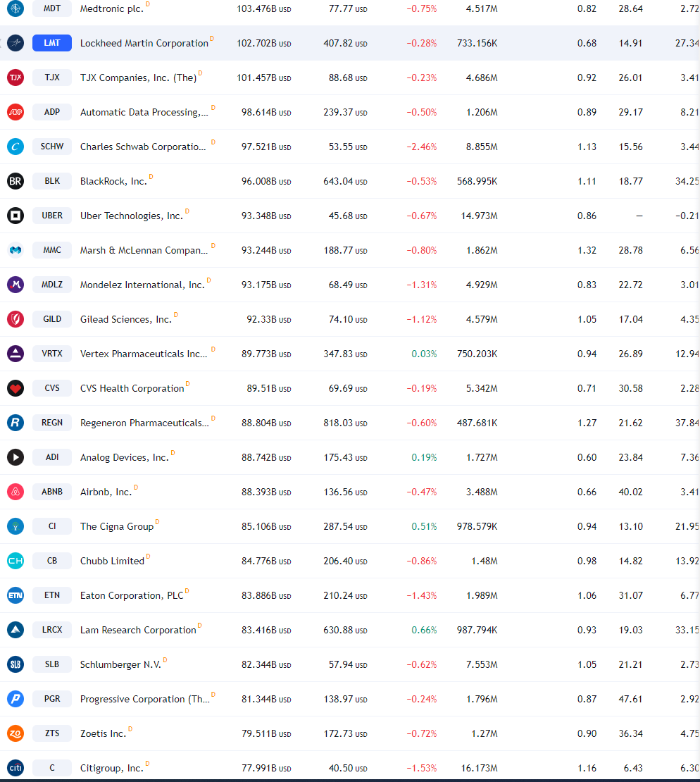Click the 188.77 USD Marsh & McLennan price
The height and width of the screenshot is (782, 700).
pos(345,250)
